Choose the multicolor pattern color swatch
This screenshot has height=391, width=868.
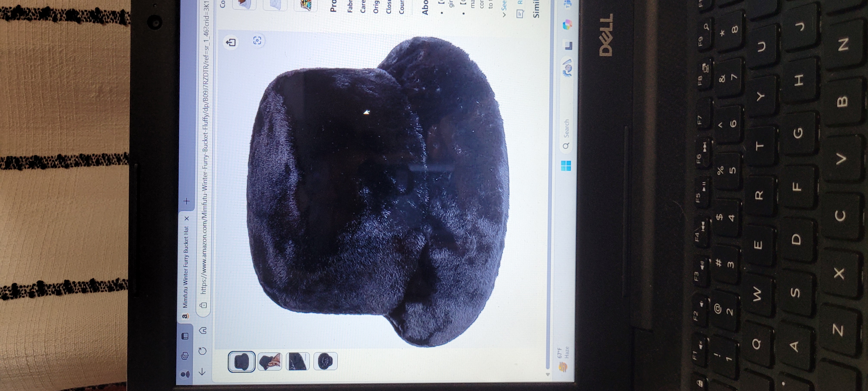pyautogui.click(x=306, y=5)
